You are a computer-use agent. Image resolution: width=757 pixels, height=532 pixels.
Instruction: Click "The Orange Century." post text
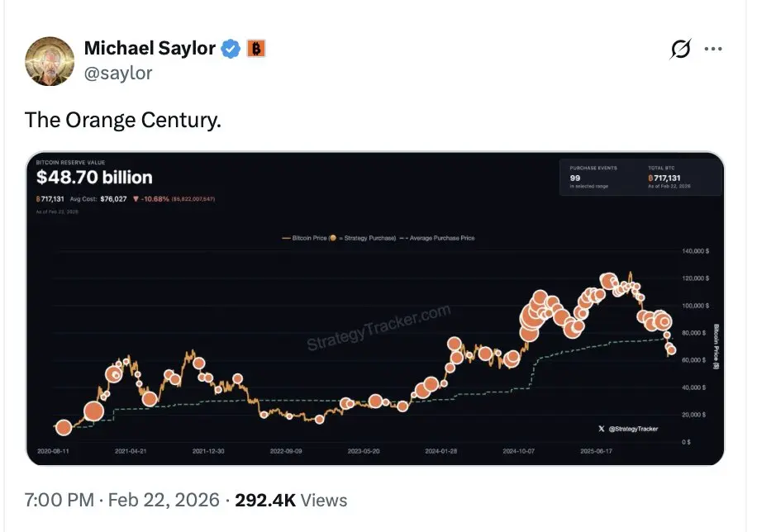click(x=123, y=120)
